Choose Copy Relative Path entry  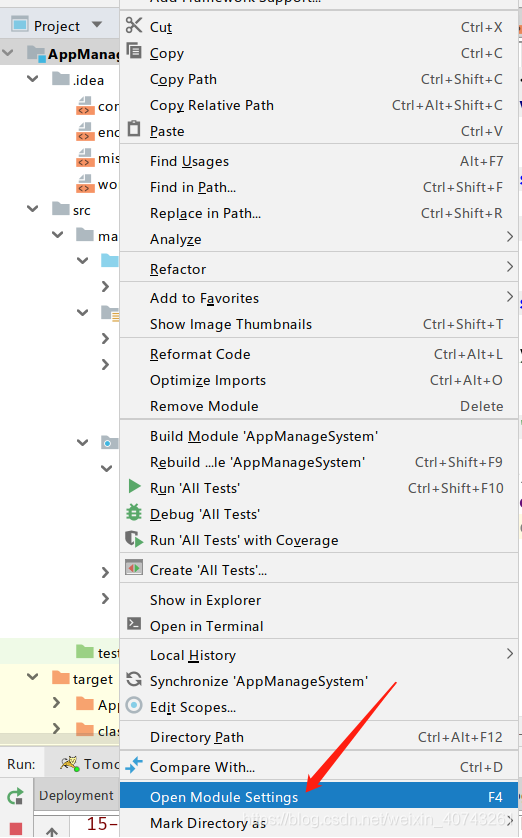pos(319,105)
